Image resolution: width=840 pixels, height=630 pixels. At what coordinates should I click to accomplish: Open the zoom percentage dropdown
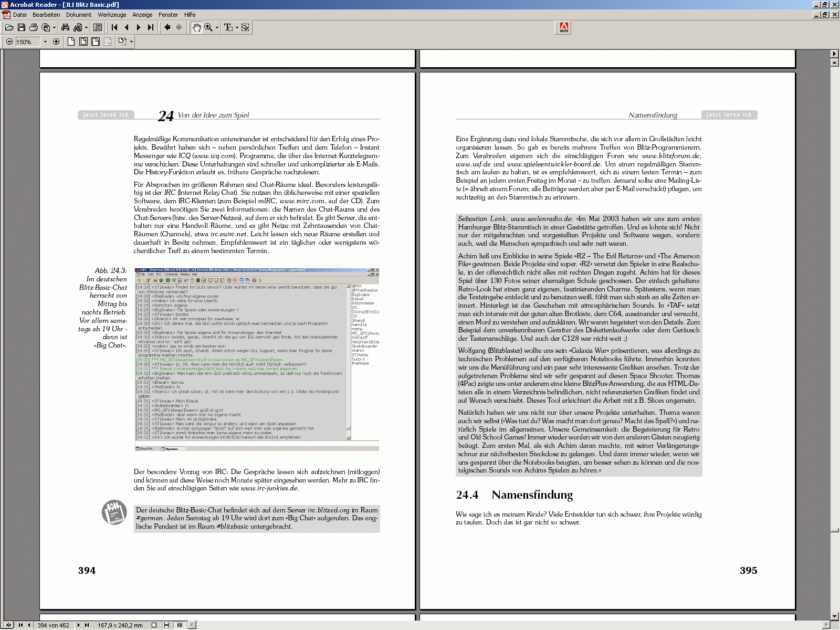[x=45, y=41]
